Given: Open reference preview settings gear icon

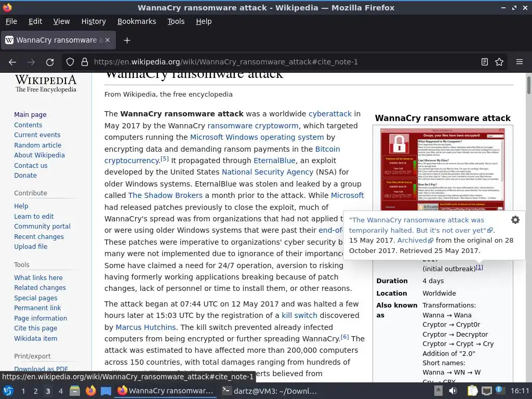Looking at the screenshot, I should (x=515, y=220).
